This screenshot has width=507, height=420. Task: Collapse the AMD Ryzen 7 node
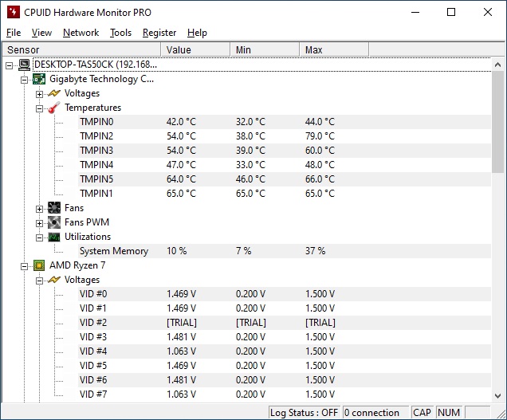24,266
